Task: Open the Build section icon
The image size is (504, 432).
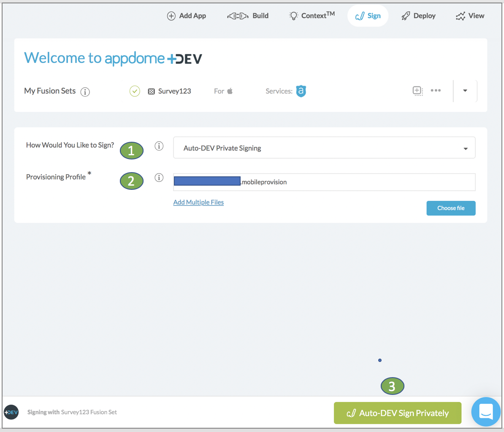Action: (238, 16)
